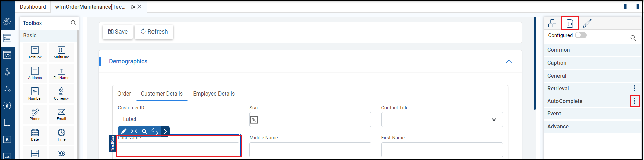Pick the MultiLine control from Toolbox

[x=61, y=52]
